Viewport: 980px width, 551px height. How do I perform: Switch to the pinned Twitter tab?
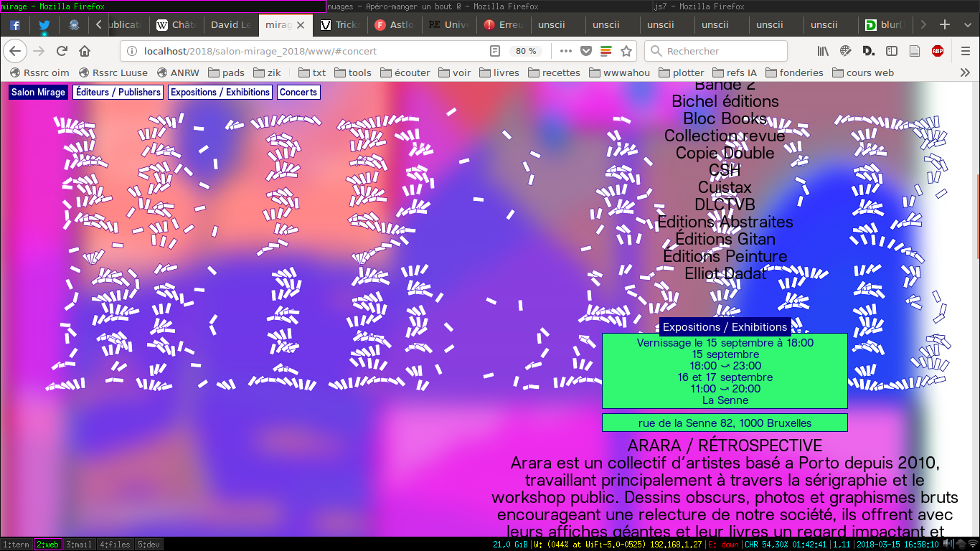(x=44, y=24)
